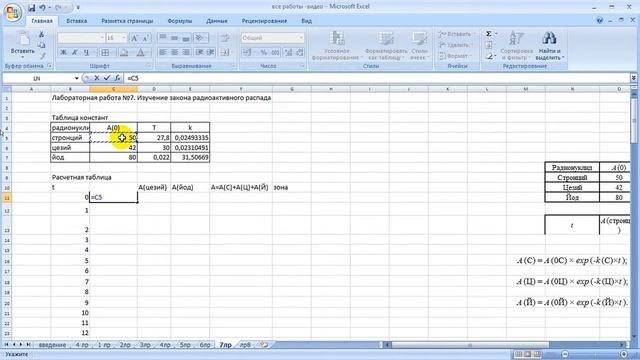Switch to page layout view in status bar
The image size is (640, 360).
pos(527,354)
